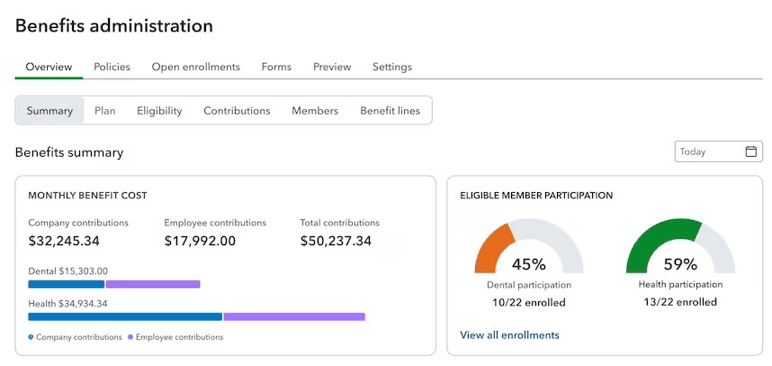The width and height of the screenshot is (772, 366).
Task: Click the $50,237.34 total contributions value
Action: point(336,241)
